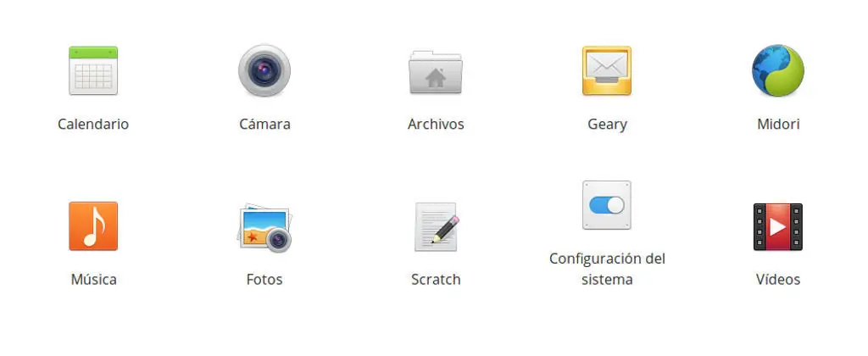Click the "Geary" label
This screenshot has height=356, width=868.
(607, 124)
